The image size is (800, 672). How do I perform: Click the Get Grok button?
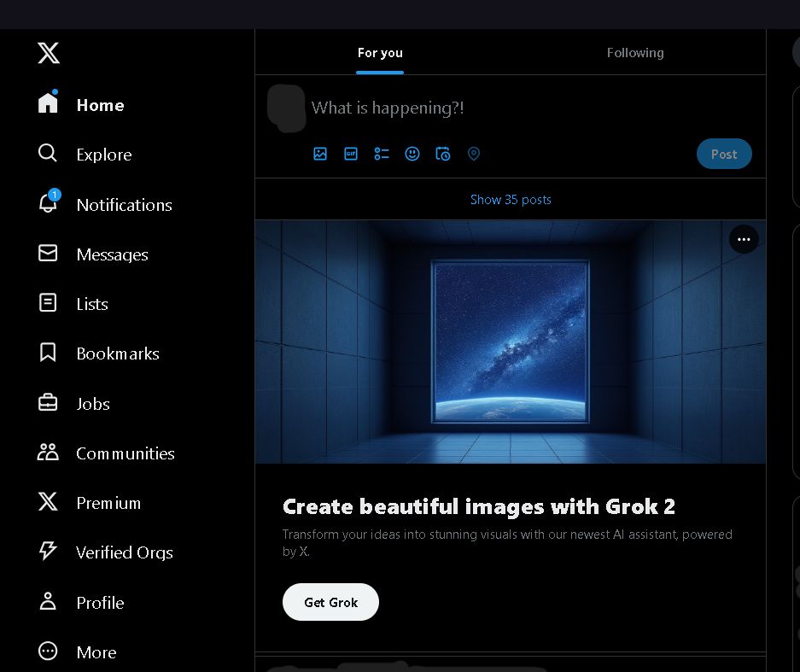330,602
